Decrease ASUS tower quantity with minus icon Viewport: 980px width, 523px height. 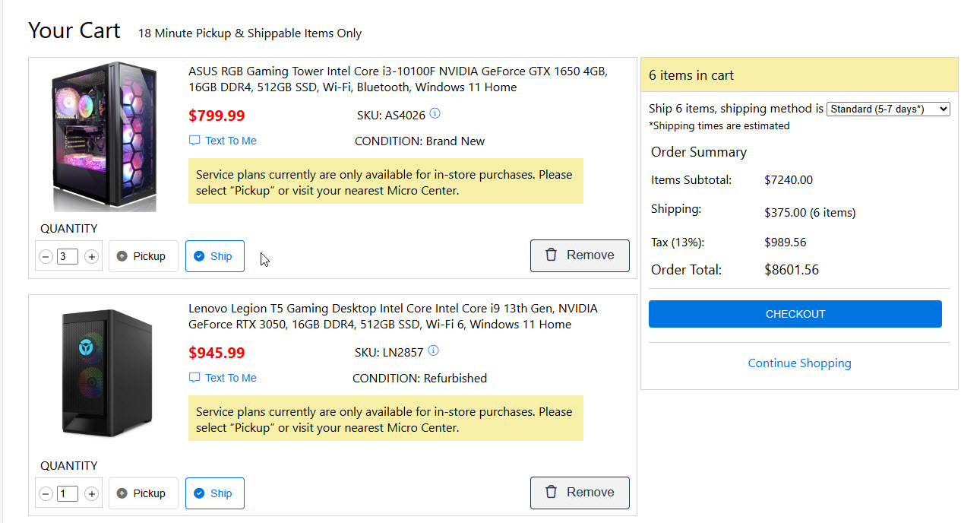(x=46, y=257)
